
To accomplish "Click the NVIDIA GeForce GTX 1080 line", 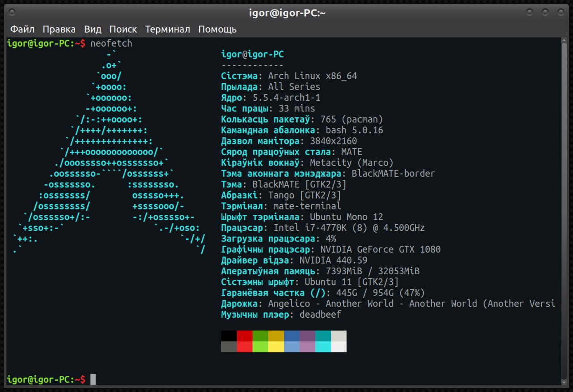I will click(x=331, y=249).
